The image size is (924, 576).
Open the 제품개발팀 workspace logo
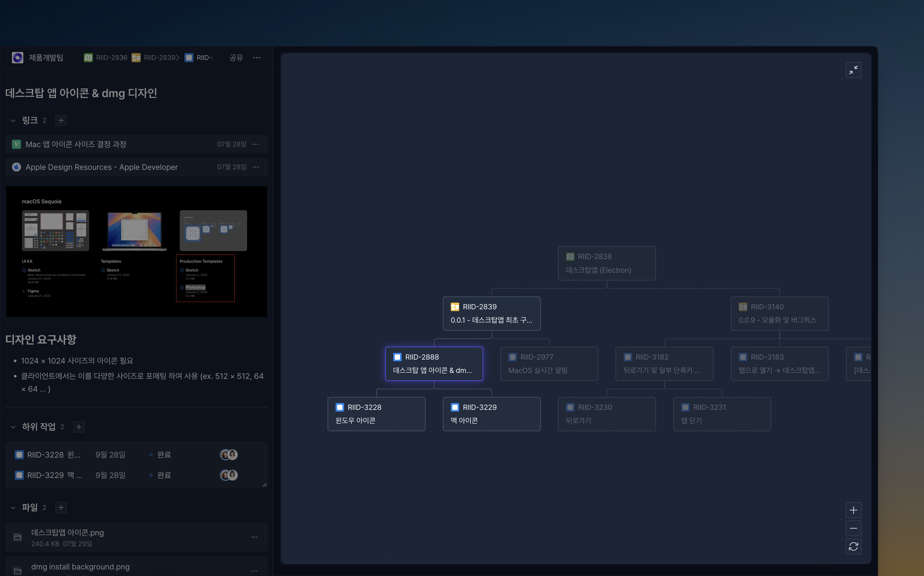click(18, 58)
